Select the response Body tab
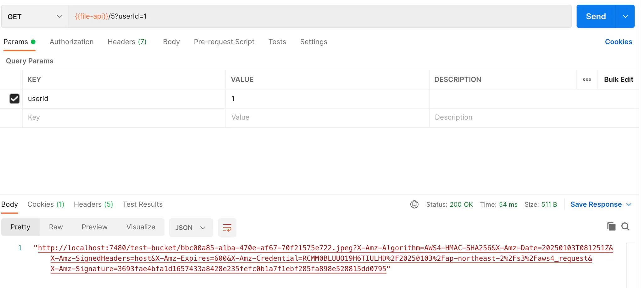Screen dimensions: 644x288 click(x=9, y=204)
